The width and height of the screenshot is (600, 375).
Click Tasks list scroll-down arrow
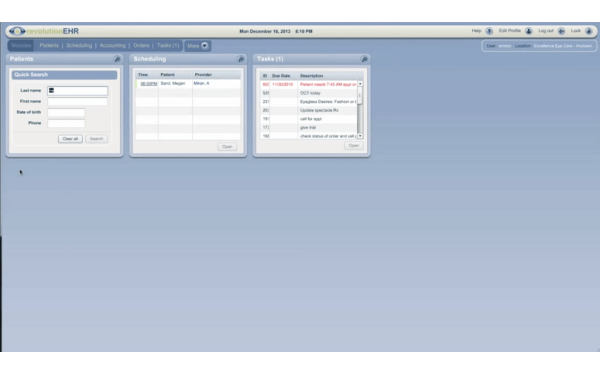360,136
